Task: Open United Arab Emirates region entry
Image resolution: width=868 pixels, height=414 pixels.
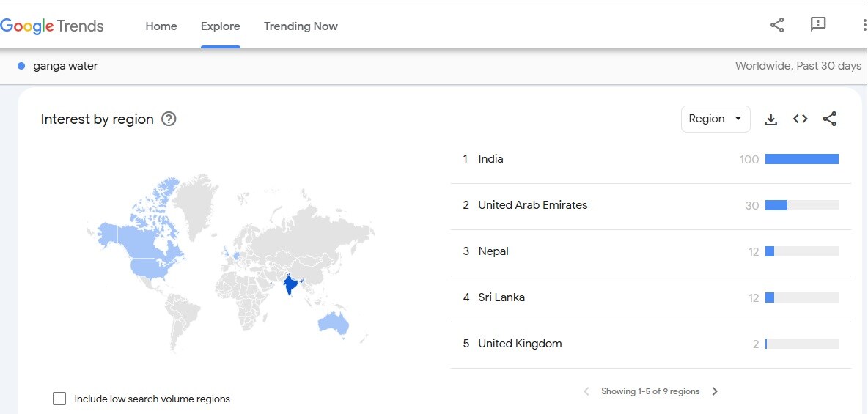Action: pyautogui.click(x=532, y=205)
